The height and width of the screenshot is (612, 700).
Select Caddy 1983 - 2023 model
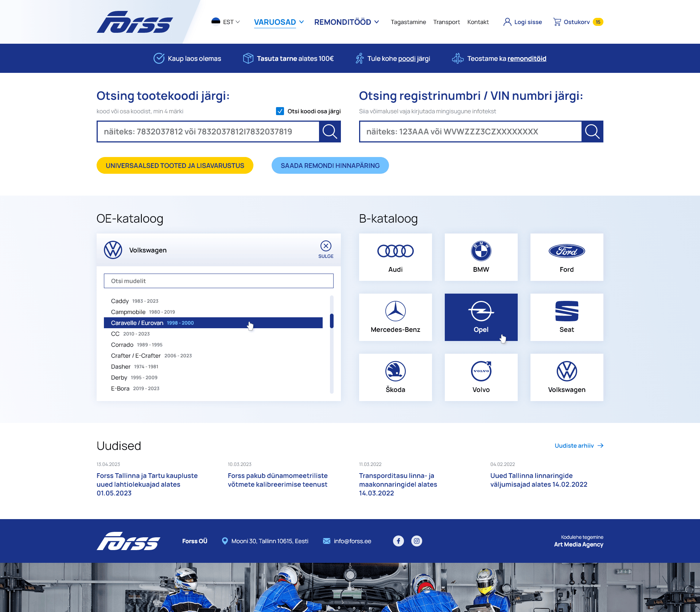coord(213,301)
